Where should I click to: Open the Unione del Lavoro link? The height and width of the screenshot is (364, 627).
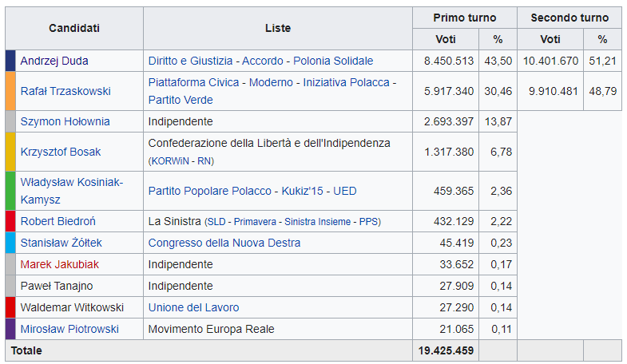[x=193, y=307]
